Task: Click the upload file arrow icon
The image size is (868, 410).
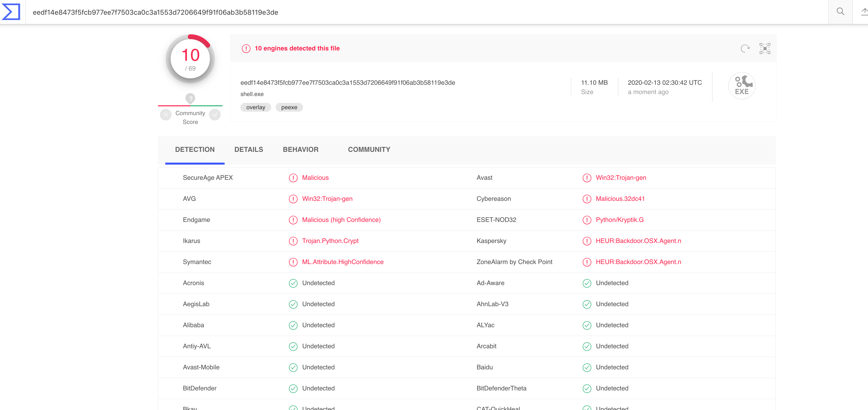Action: click(x=864, y=12)
